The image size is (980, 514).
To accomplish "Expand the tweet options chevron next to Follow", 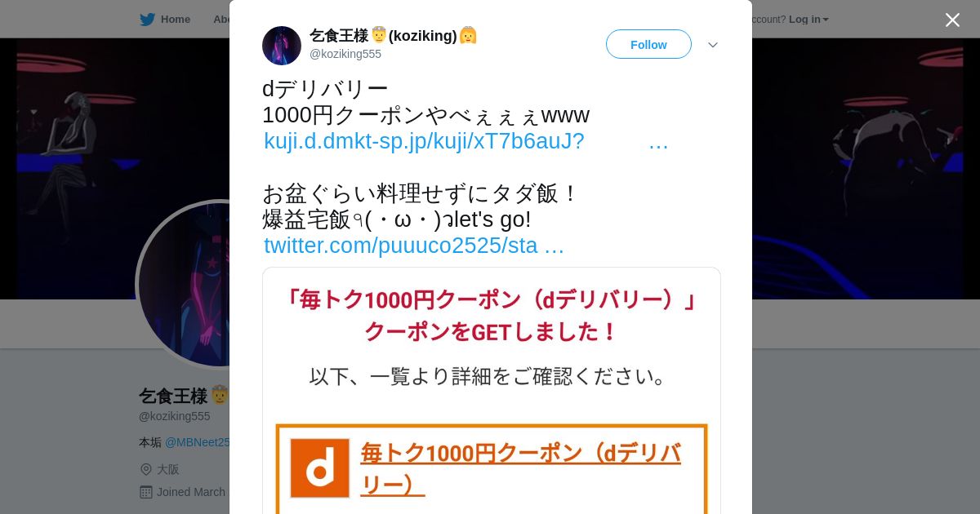I will [x=713, y=45].
